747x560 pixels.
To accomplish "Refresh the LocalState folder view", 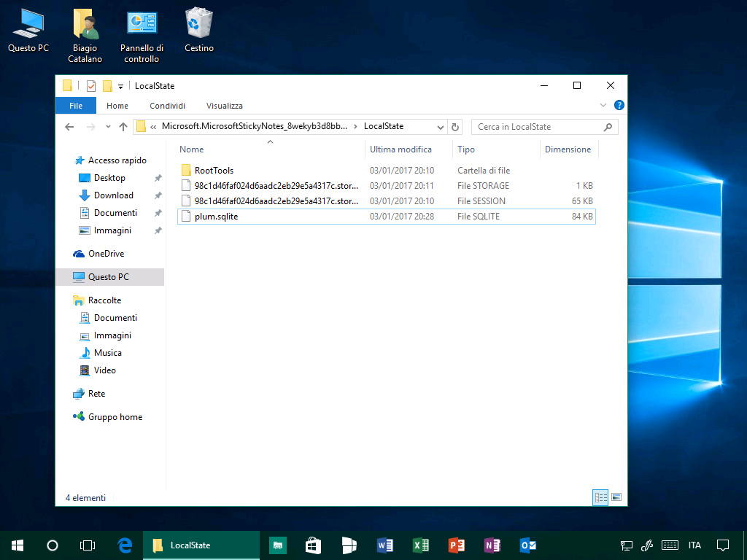I will pos(455,127).
